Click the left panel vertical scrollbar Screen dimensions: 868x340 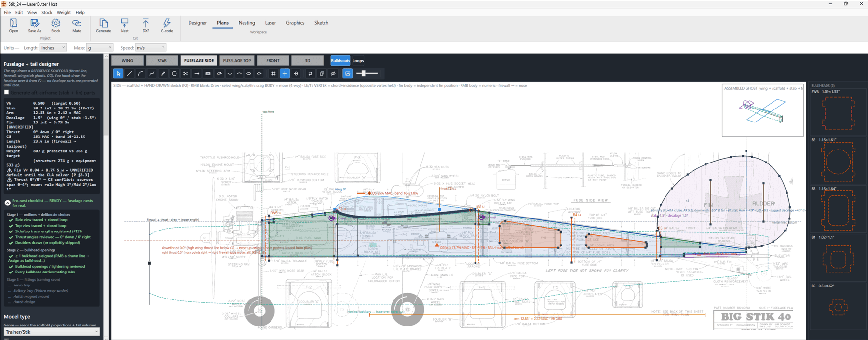tap(106, 197)
